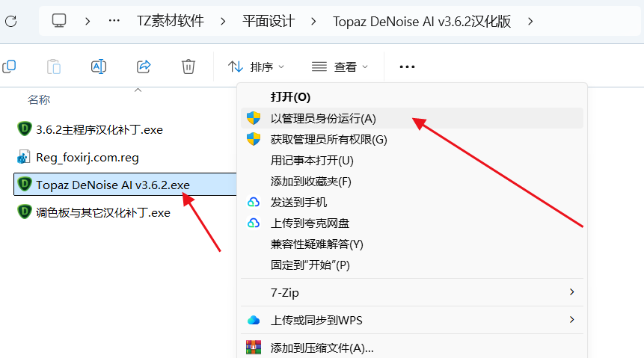Click Topaz DeNoise AI v3.6.2汉化版 breadcrumb
The height and width of the screenshot is (358, 644).
[x=422, y=21]
